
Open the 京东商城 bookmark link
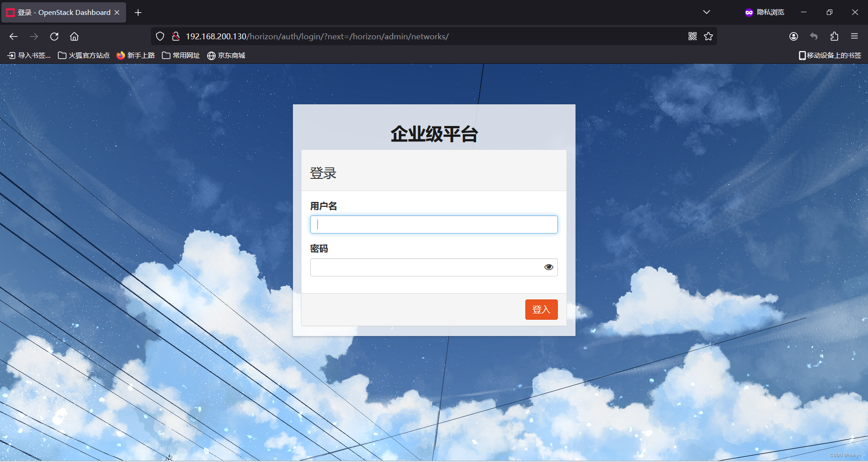coord(226,55)
